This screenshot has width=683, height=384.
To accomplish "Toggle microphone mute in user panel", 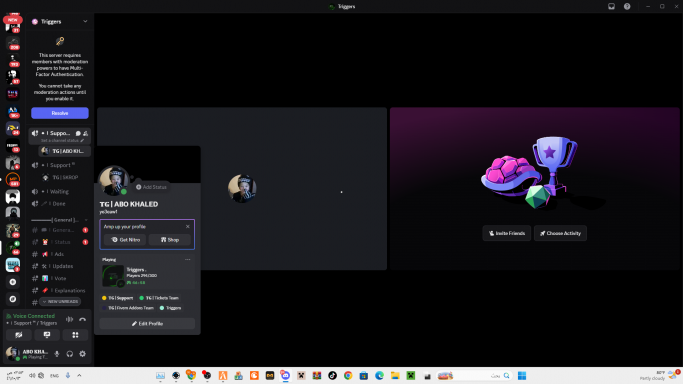I will coord(57,354).
